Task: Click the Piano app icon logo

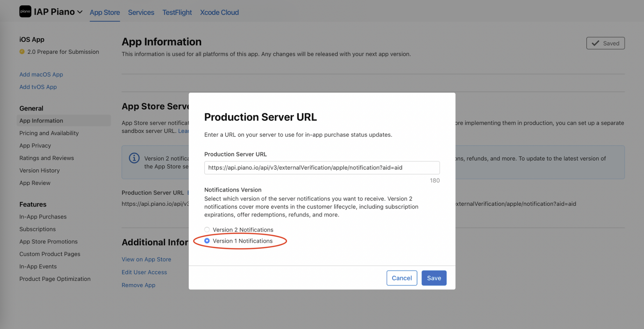Action: pyautogui.click(x=25, y=12)
